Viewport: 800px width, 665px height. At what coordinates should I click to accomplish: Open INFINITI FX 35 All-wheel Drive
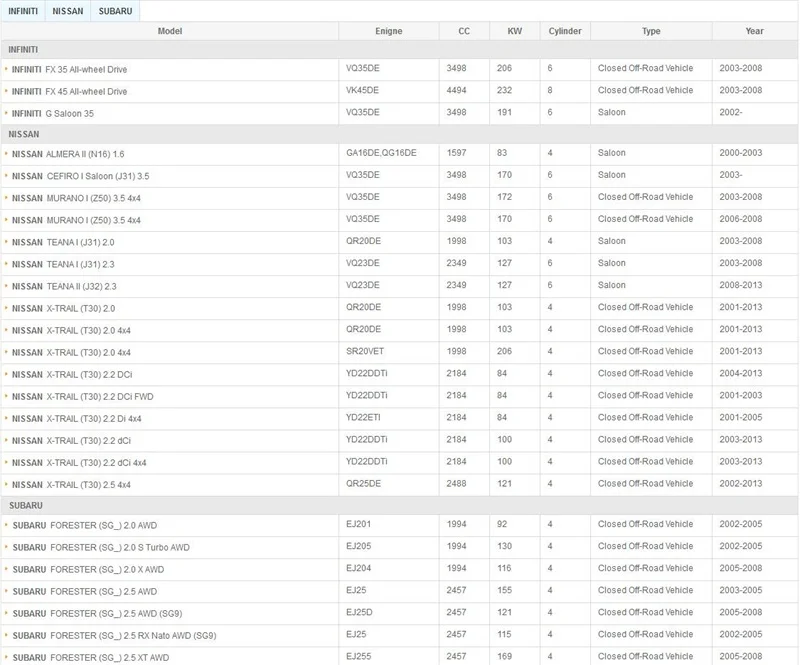point(69,69)
